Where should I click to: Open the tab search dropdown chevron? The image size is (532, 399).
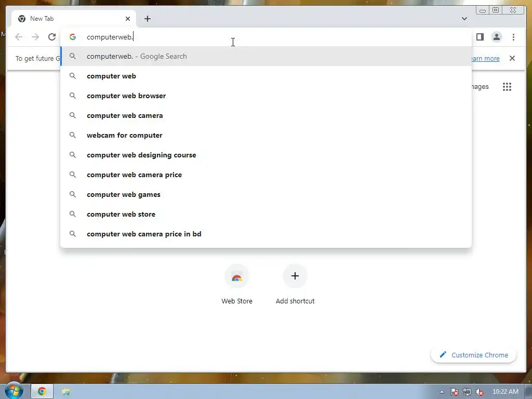click(x=464, y=19)
